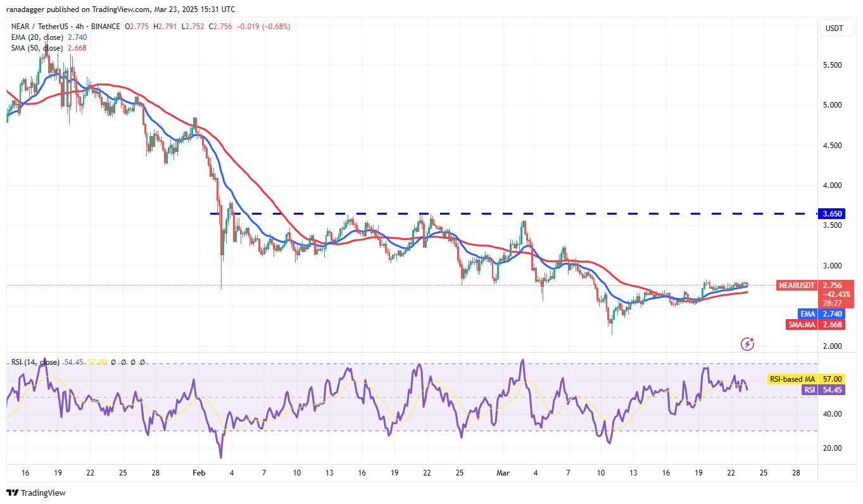Click the 2.000 price scale label
This screenshot has height=504, width=863.
[831, 346]
